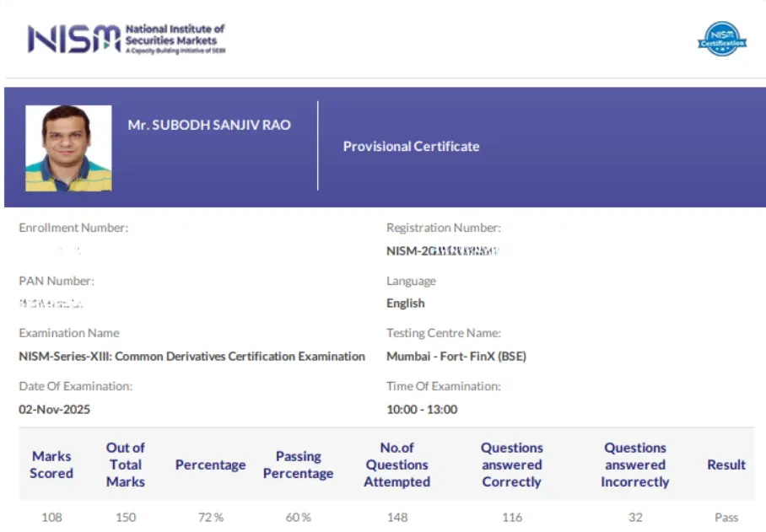This screenshot has width=766, height=532.
Task: Select the examination name text 'NISM-Series-XIII'
Action: point(191,356)
